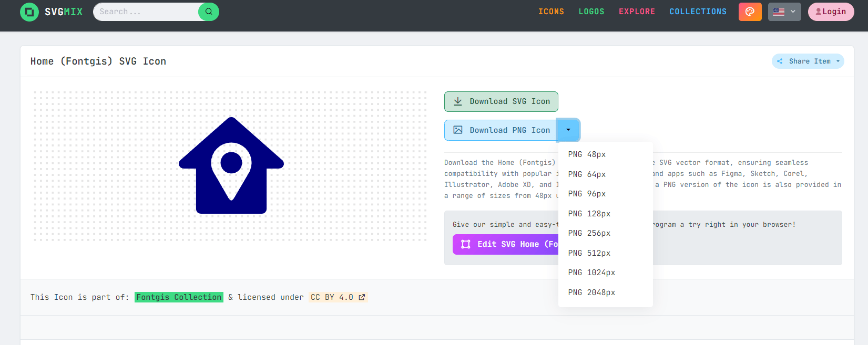This screenshot has width=868, height=345.
Task: Click the green search magnifier button
Action: 209,12
